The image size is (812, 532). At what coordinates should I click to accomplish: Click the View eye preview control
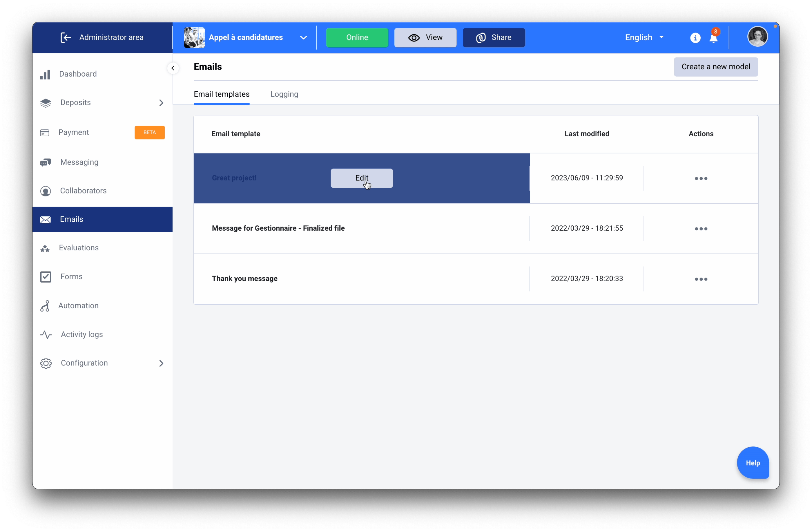coord(425,37)
